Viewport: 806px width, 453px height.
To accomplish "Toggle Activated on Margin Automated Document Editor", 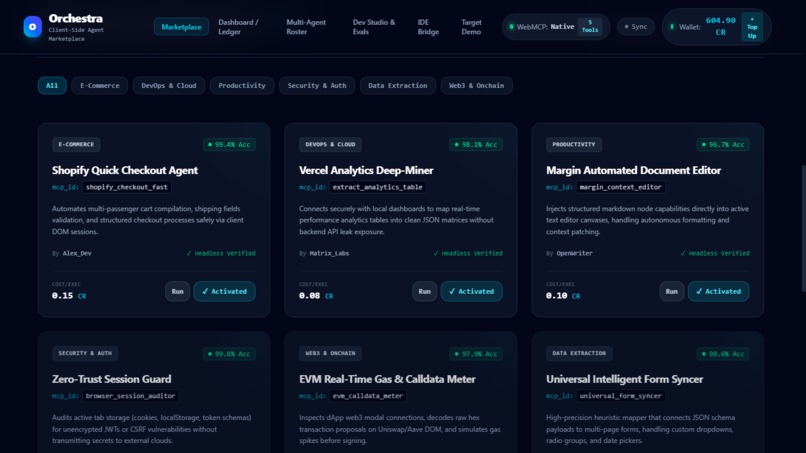I will pos(718,292).
